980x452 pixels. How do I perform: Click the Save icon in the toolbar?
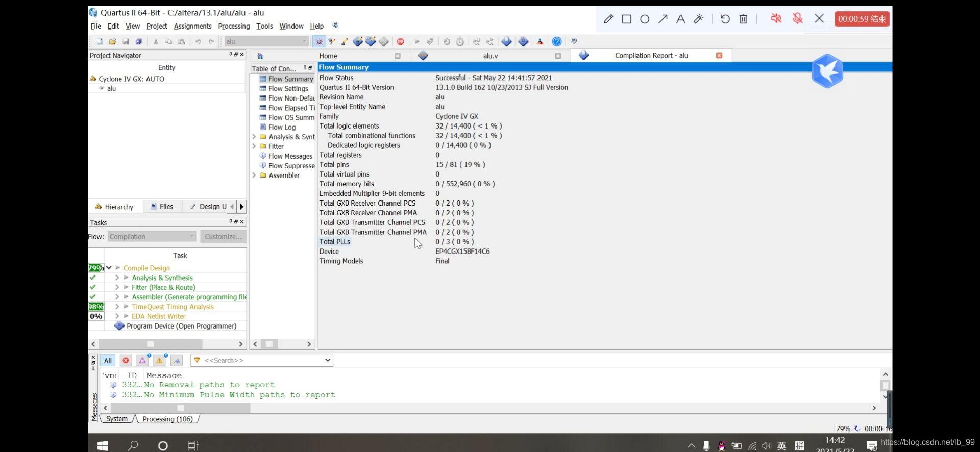[126, 41]
